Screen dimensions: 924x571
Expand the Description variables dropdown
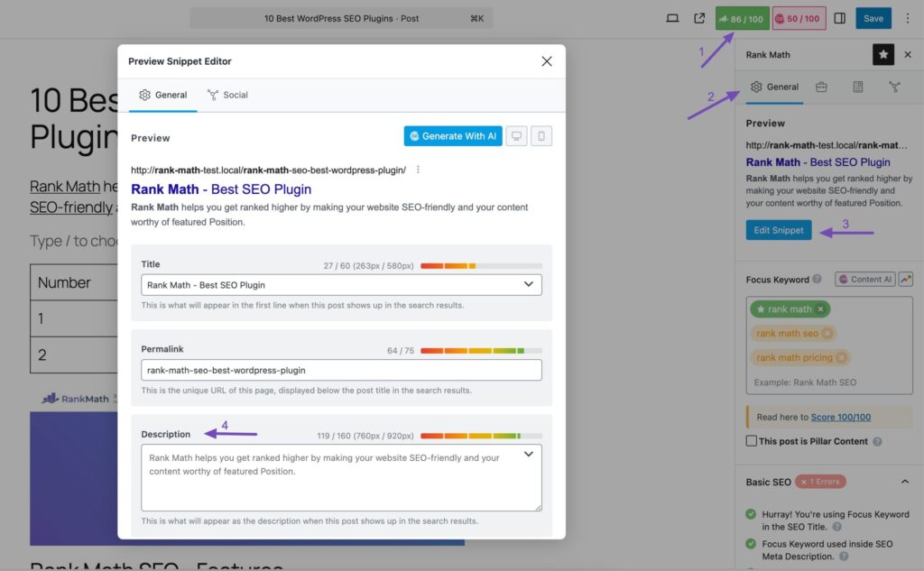coord(529,455)
